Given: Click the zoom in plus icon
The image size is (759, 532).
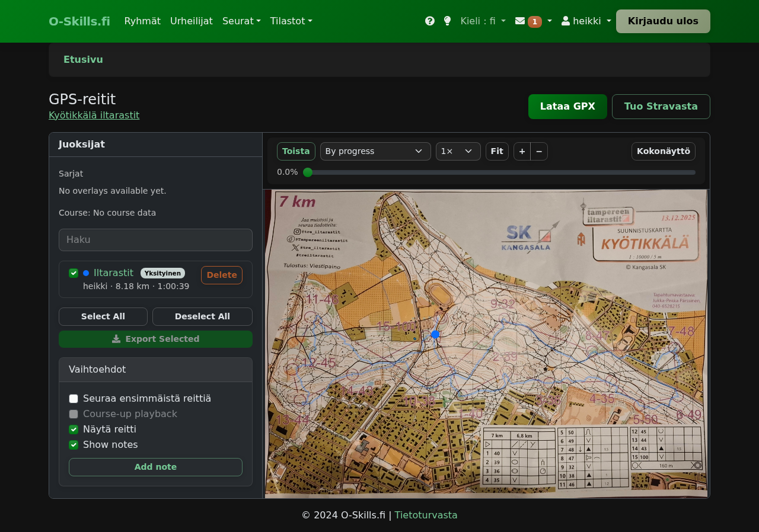Looking at the screenshot, I should (x=521, y=151).
